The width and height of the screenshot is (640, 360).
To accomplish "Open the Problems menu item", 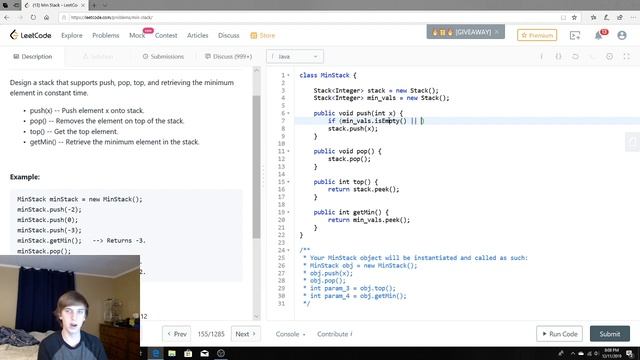I will [106, 36].
